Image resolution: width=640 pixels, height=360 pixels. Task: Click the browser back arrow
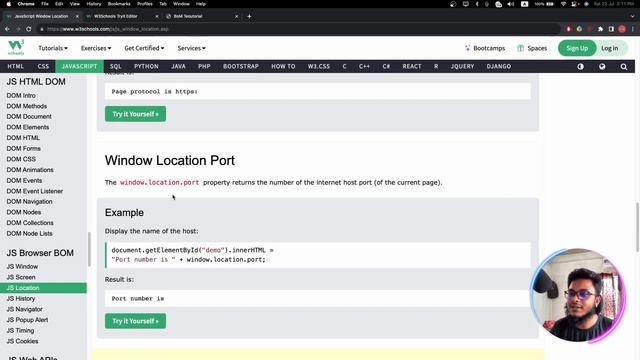click(7, 29)
